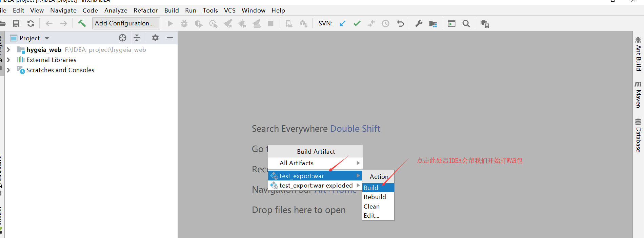Open the Tools menu
The height and width of the screenshot is (238, 644).
[210, 10]
